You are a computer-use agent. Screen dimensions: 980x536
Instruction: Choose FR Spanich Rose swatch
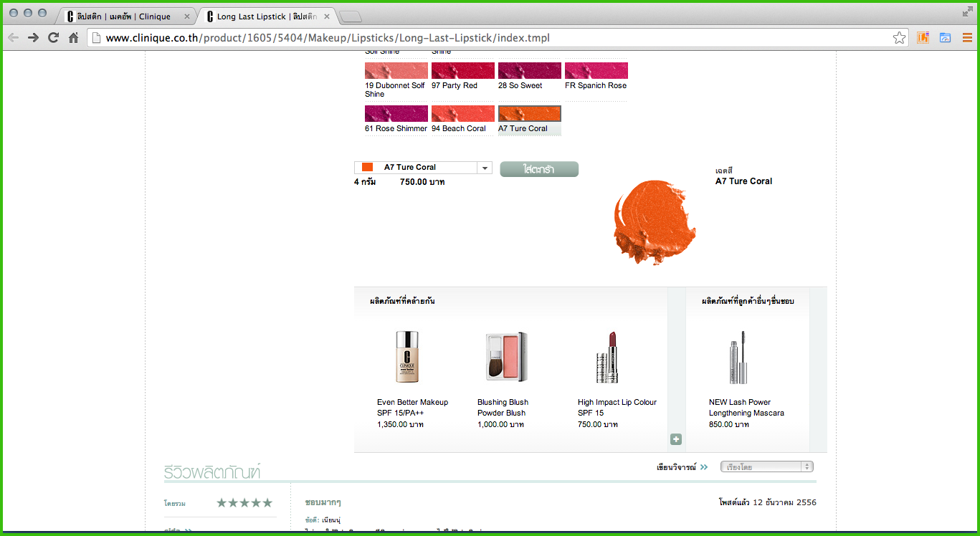point(596,70)
